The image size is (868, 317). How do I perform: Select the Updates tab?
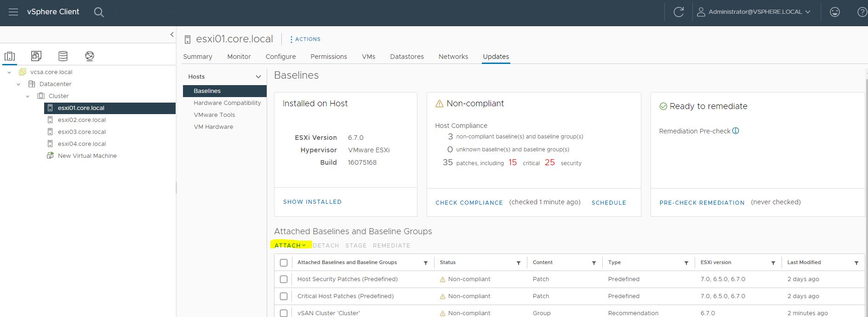[496, 57]
